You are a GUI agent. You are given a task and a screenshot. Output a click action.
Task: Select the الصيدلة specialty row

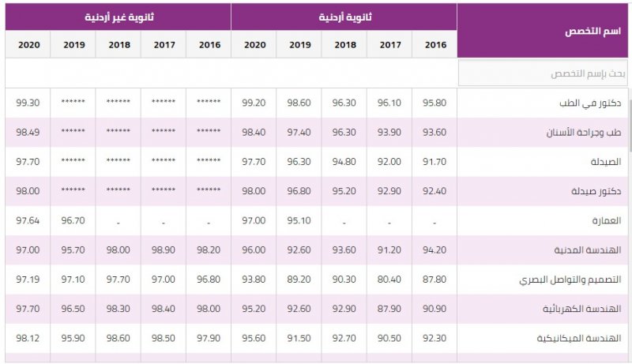[317, 162]
